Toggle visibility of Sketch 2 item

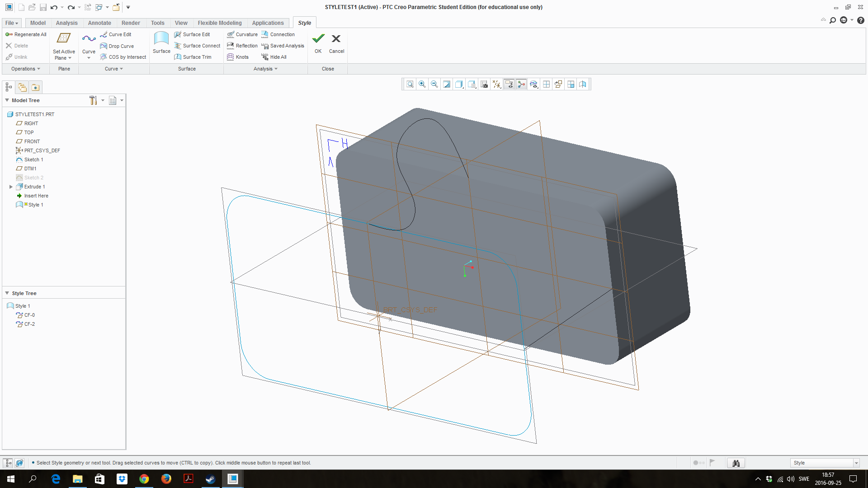[x=32, y=178]
